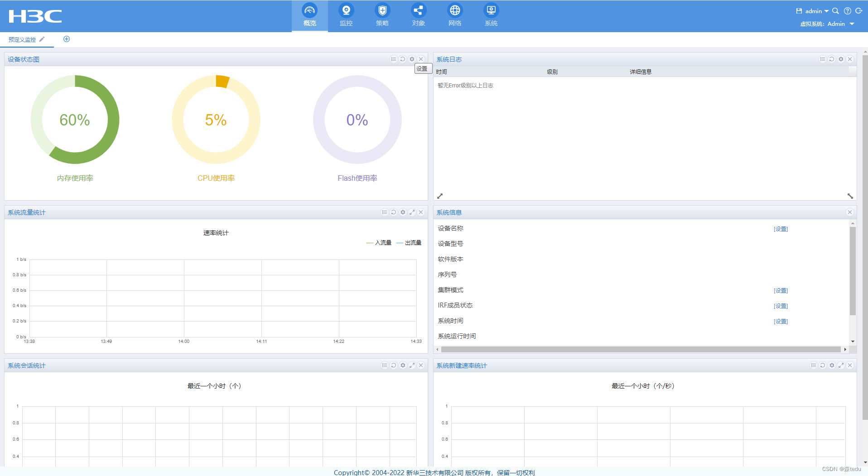
Task: Close the 设备状态图 panel
Action: coord(421,59)
